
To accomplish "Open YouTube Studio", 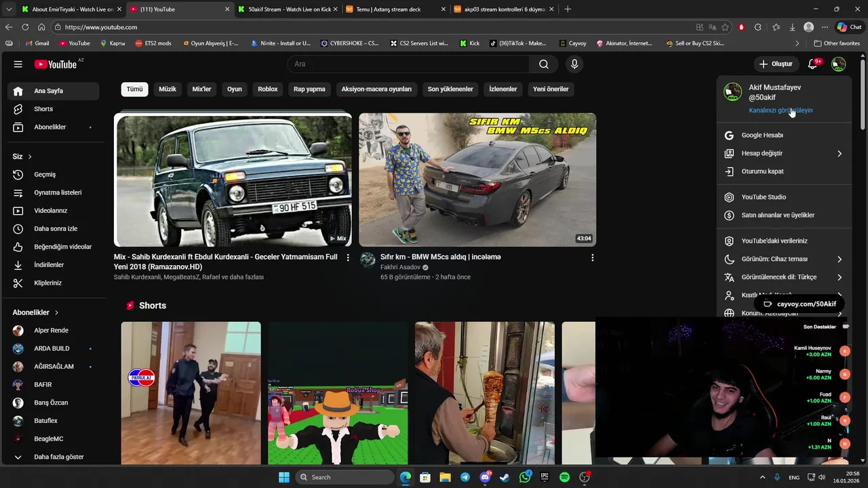I will [784, 197].
